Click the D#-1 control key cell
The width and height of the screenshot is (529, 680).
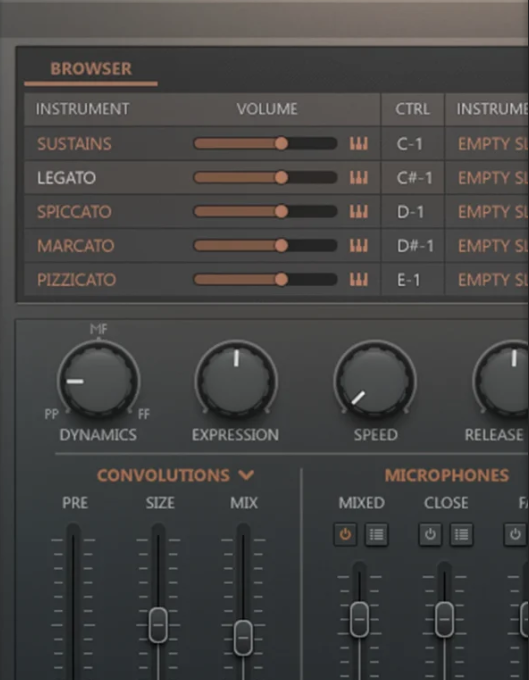(412, 246)
